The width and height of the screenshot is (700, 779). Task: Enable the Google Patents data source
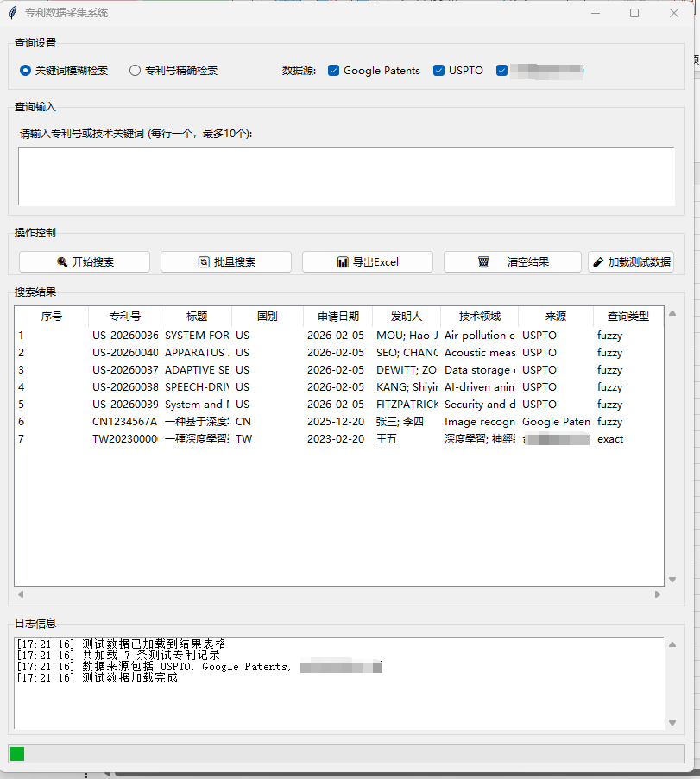point(333,71)
